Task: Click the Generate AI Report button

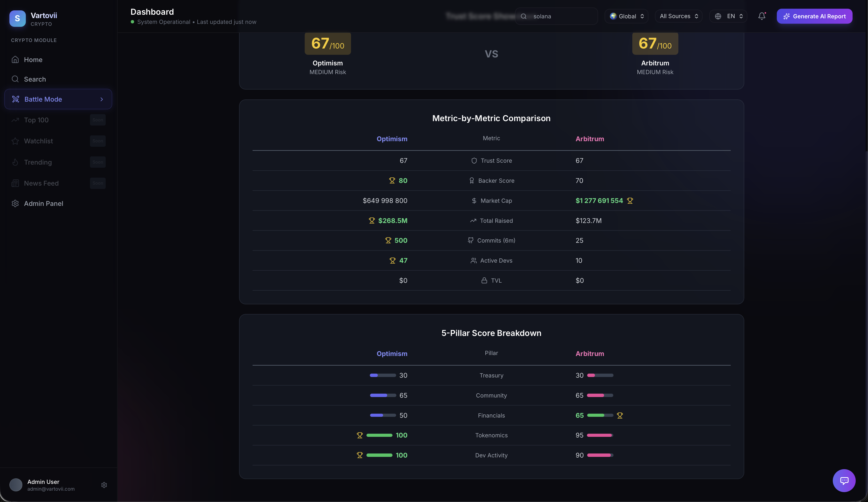Action: [x=814, y=16]
